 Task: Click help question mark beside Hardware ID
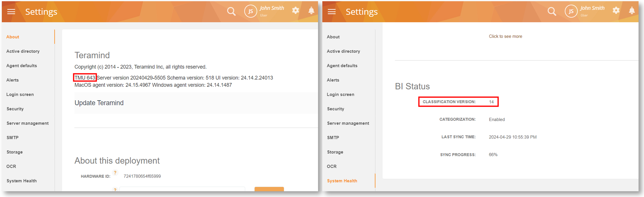point(115,173)
